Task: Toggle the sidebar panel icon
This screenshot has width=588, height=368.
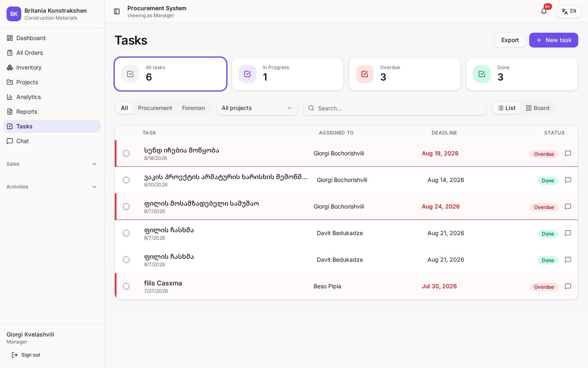Action: [x=117, y=11]
